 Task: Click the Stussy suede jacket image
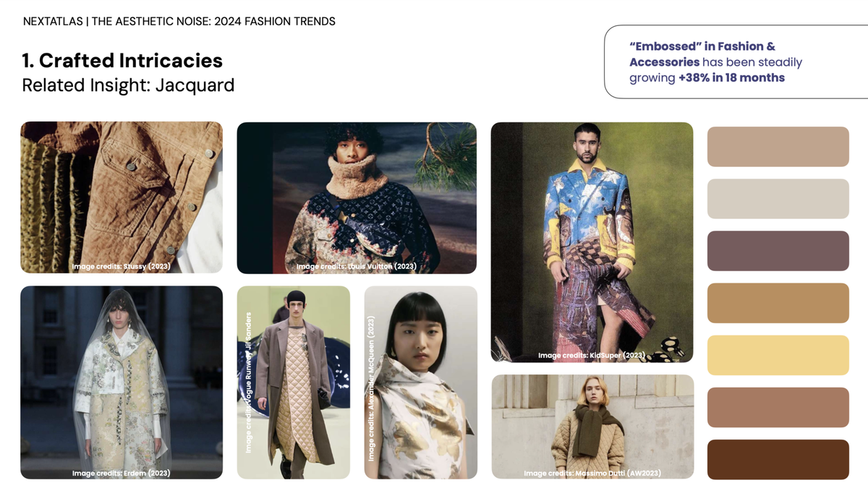[122, 197]
